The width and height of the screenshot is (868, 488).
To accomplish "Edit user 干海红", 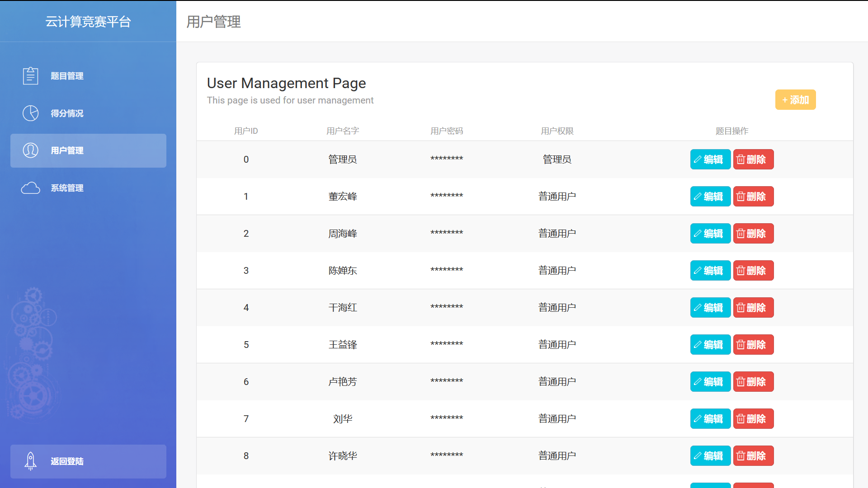I will [x=710, y=308].
